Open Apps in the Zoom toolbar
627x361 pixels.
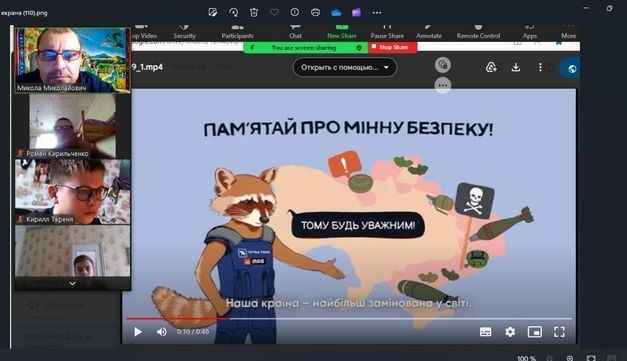pos(530,32)
